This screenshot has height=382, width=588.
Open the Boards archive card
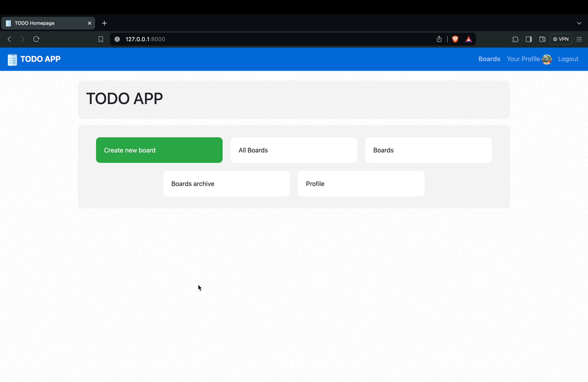point(227,184)
